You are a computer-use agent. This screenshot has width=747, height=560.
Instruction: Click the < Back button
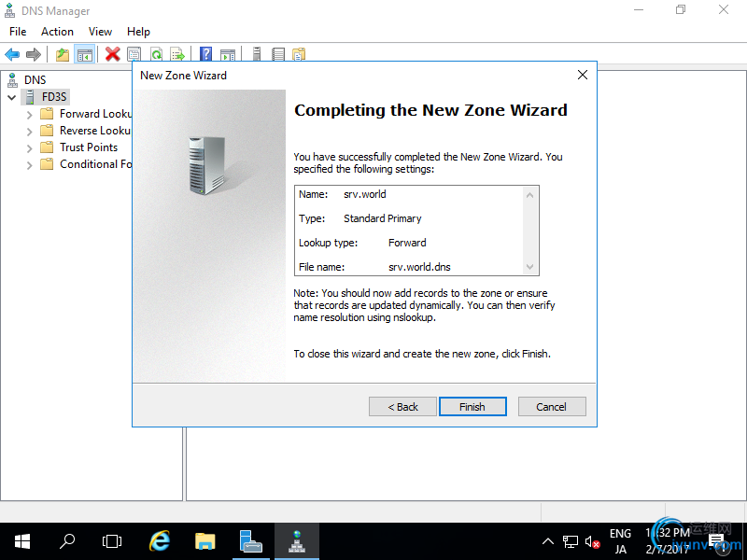click(x=402, y=407)
